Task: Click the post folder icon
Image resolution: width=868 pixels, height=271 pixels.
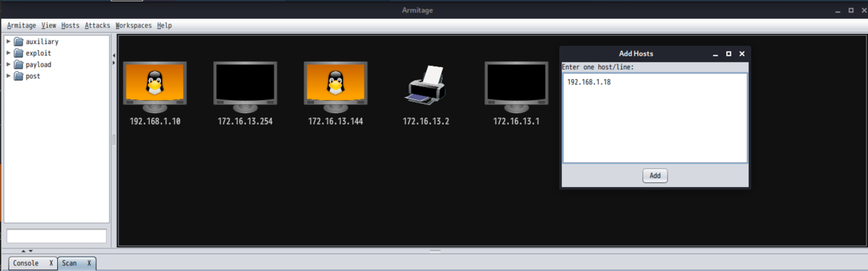Action: [19, 76]
